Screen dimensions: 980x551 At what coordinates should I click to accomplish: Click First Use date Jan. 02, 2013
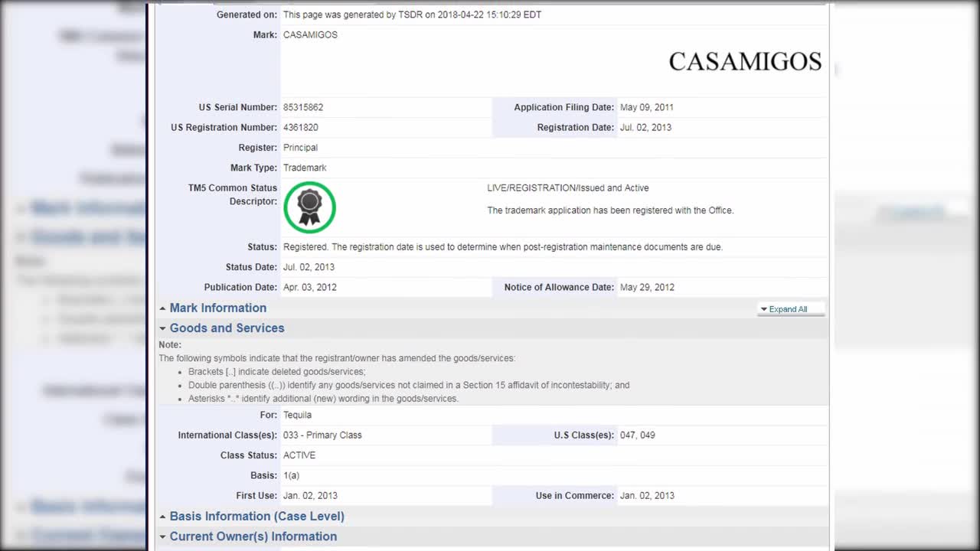[310, 495]
